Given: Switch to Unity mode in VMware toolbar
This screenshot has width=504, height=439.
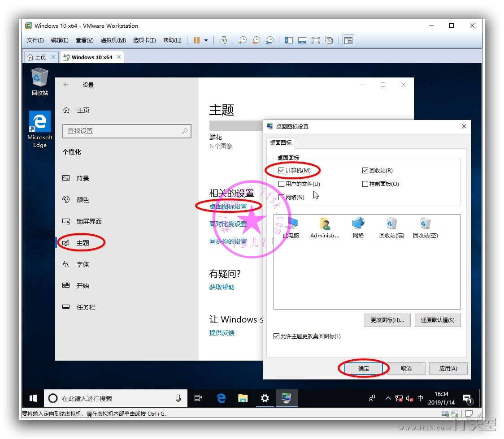Looking at the screenshot, I should 329,40.
